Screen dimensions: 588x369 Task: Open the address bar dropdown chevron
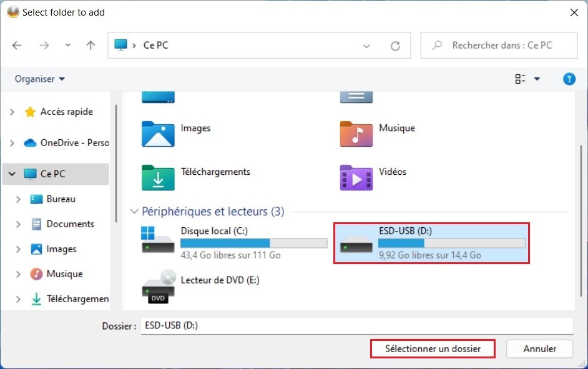367,46
